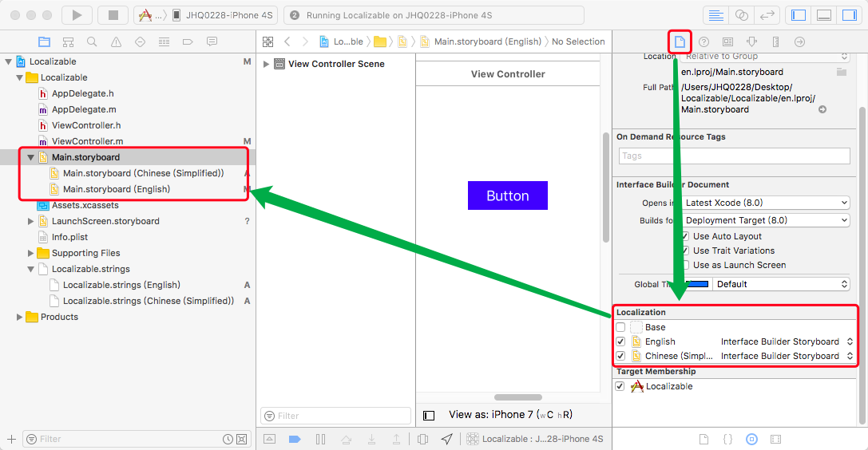The image size is (868, 450).
Task: Show the File inspector
Action: (x=680, y=41)
